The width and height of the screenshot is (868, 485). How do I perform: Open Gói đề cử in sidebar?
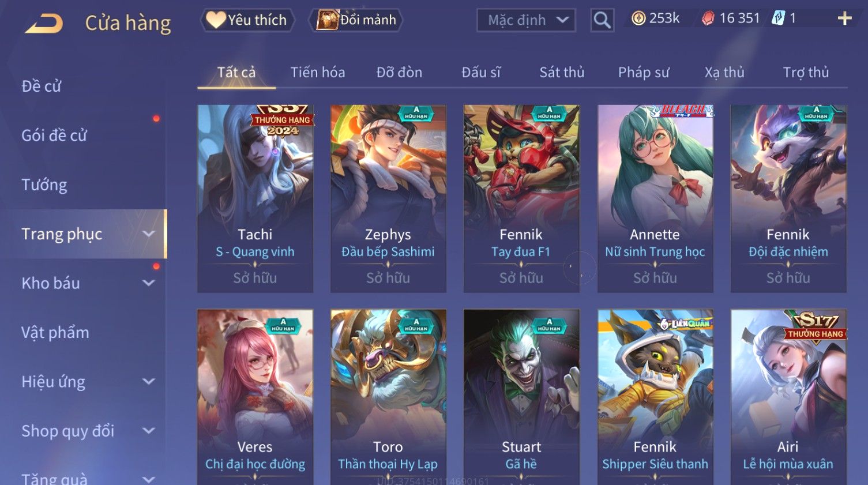coord(54,136)
